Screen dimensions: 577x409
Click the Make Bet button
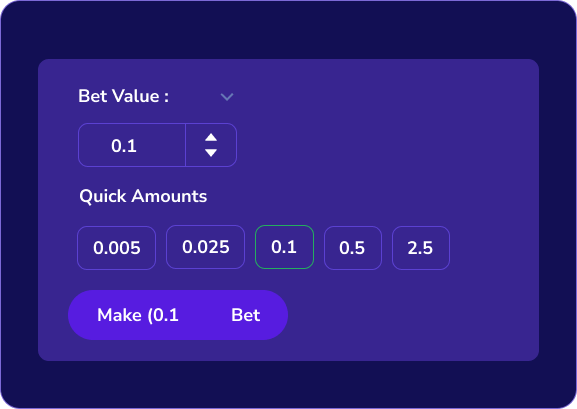[x=178, y=315]
